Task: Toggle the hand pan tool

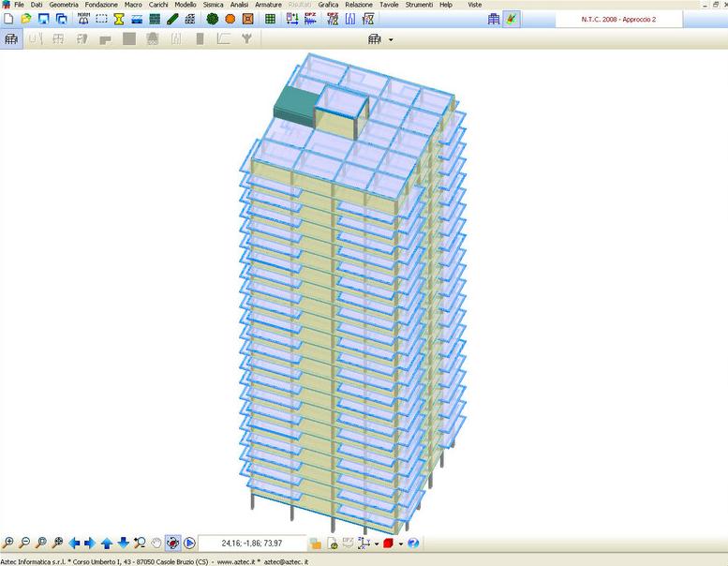Action: point(156,543)
